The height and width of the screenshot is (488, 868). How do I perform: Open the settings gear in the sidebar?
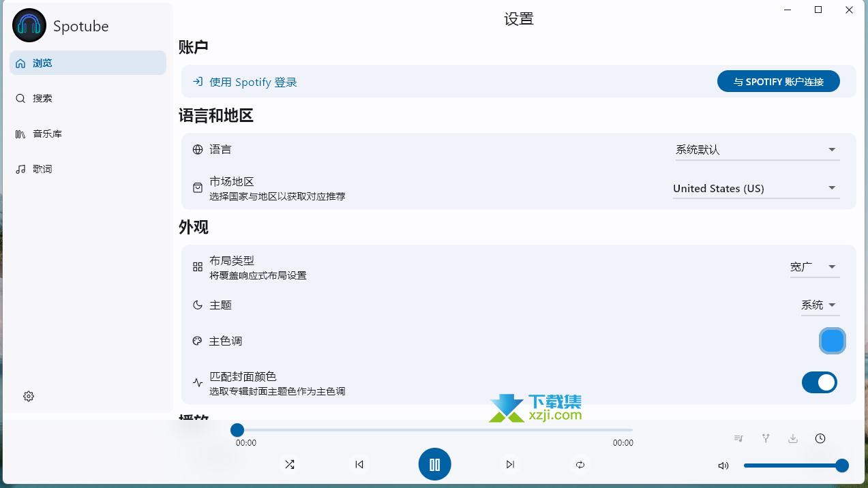pyautogui.click(x=29, y=396)
